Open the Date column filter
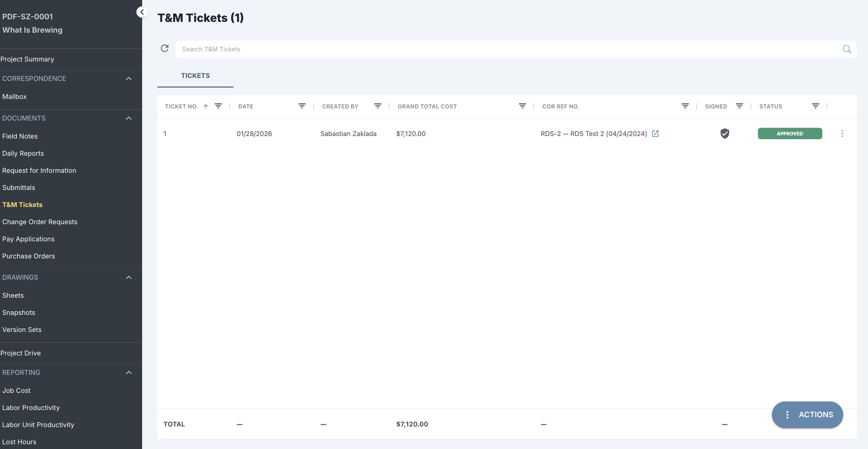 tap(302, 106)
